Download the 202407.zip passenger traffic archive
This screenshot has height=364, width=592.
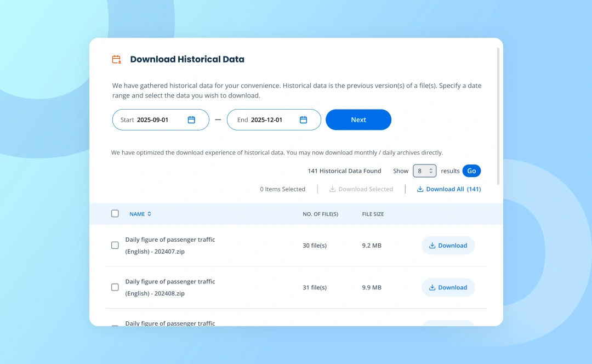click(448, 246)
